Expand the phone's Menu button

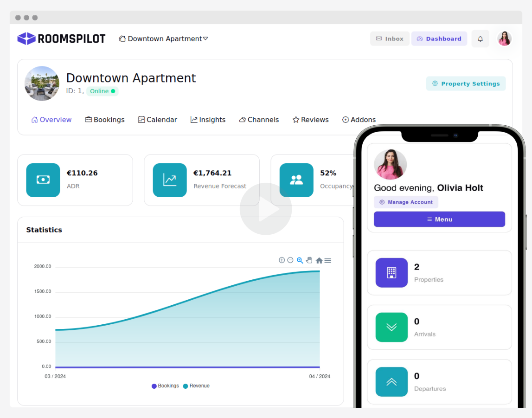coord(439,219)
